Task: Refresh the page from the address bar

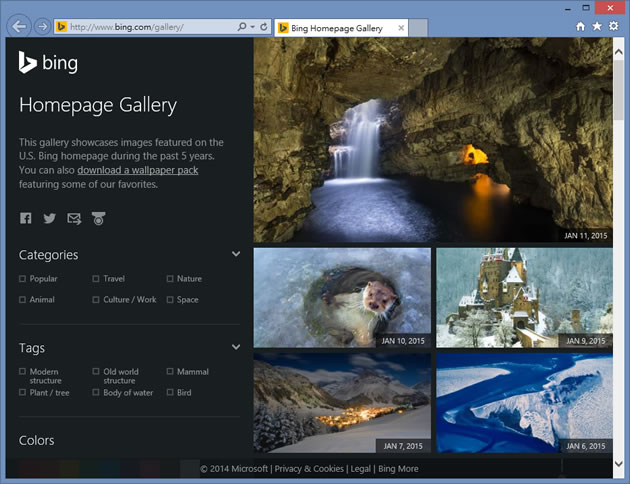Action: click(264, 27)
